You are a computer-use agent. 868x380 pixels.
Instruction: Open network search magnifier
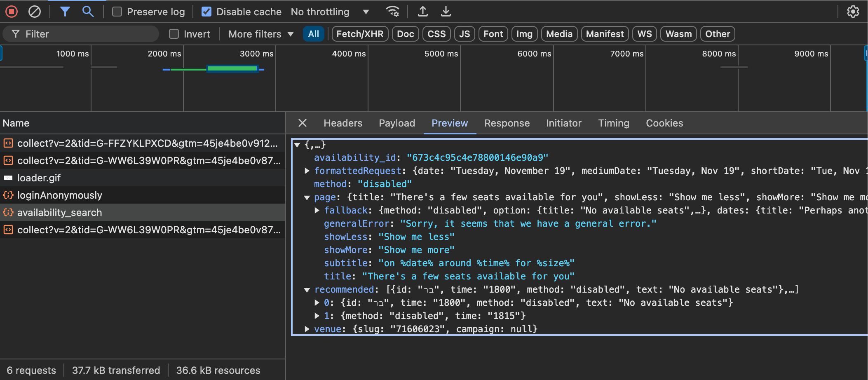click(88, 12)
